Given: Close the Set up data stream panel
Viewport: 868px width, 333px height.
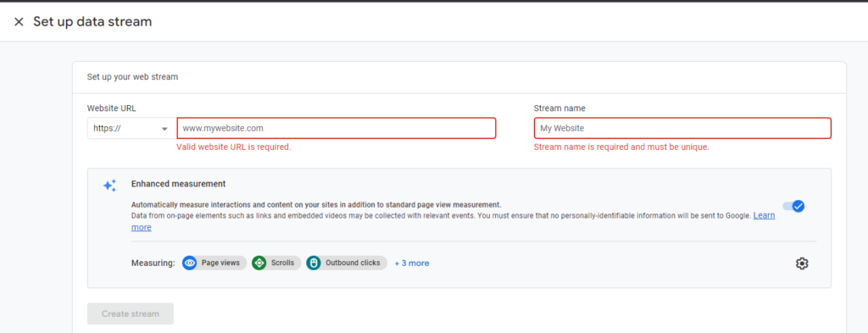Looking at the screenshot, I should (19, 22).
